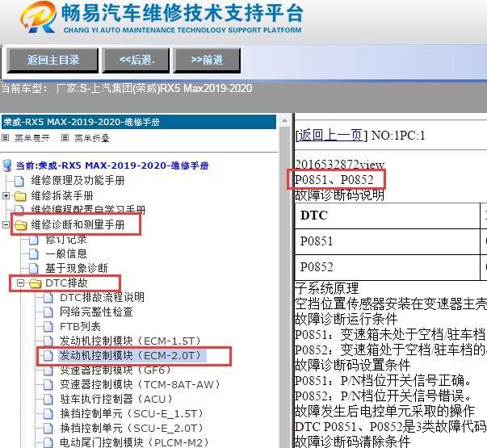The image size is (487, 448).
Task: Click the computer icon beside 当前:荣威-RX5 MAX
Action: (x=7, y=165)
